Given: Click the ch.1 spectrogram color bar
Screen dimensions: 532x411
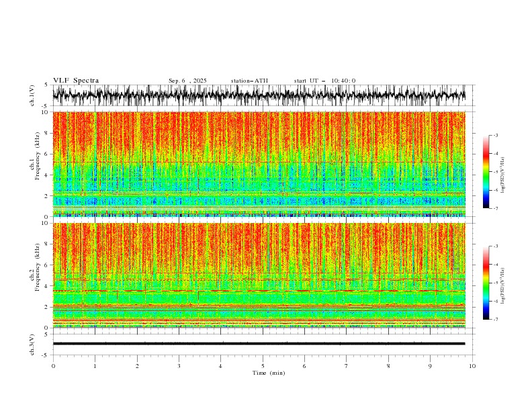Looking at the screenshot, I should tap(486, 172).
